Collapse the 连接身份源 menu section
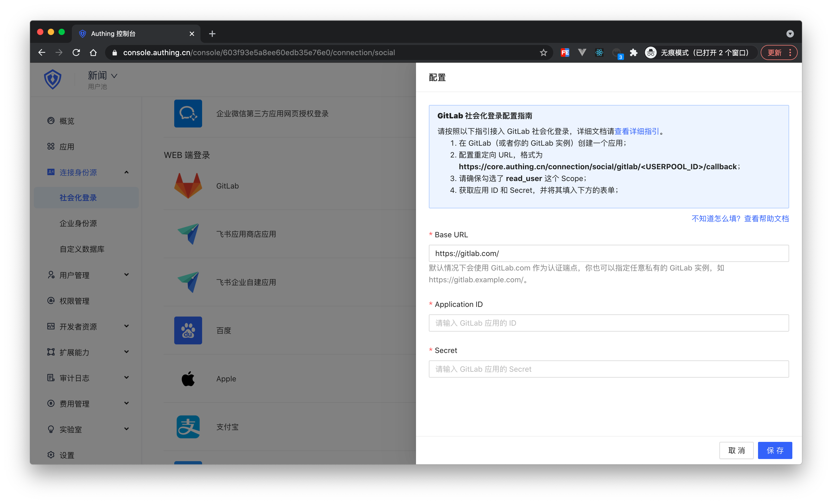832x504 pixels. [126, 172]
